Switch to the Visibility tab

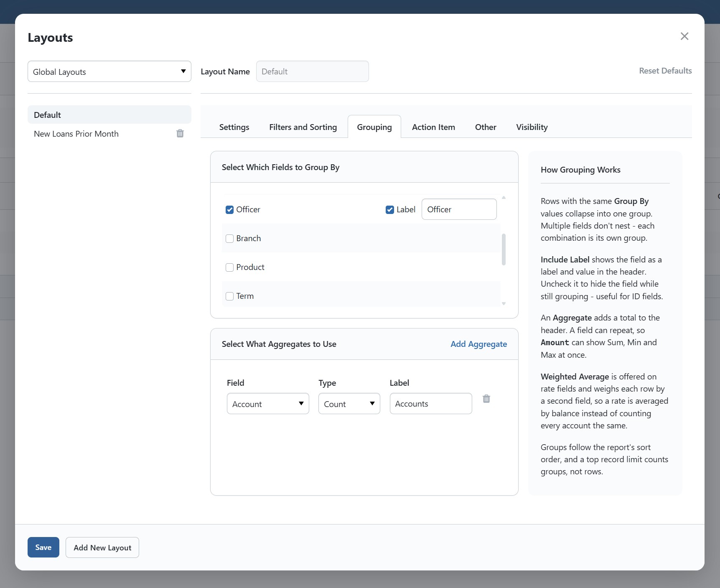pyautogui.click(x=532, y=127)
